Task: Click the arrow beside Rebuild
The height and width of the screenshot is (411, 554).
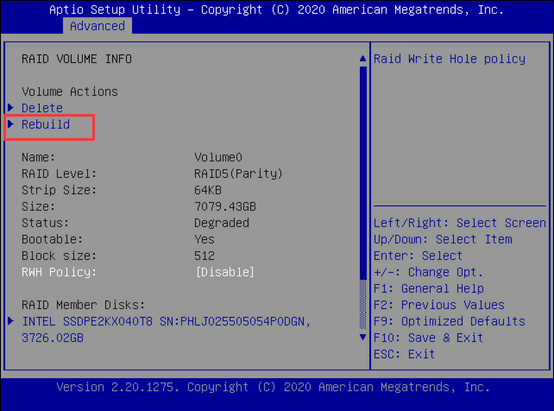Action: 11,124
